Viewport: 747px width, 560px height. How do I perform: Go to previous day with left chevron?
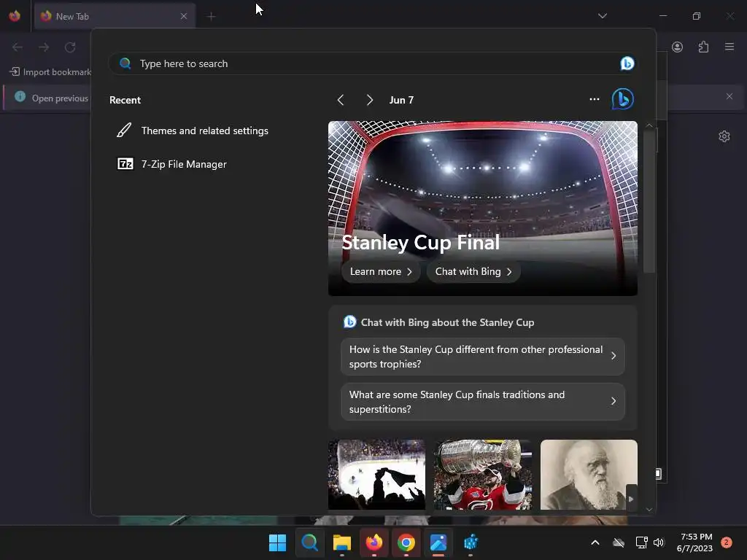point(340,100)
